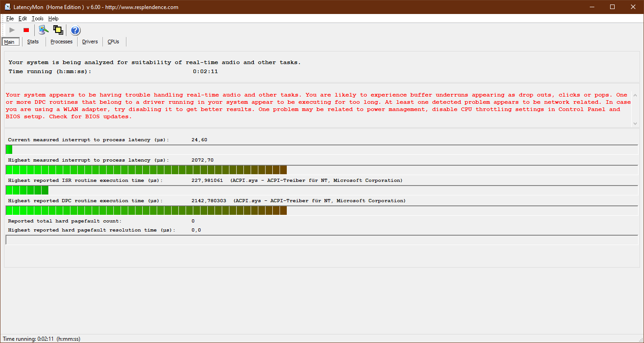Click the hard pagefault count value 0
The width and height of the screenshot is (644, 343).
point(193,221)
